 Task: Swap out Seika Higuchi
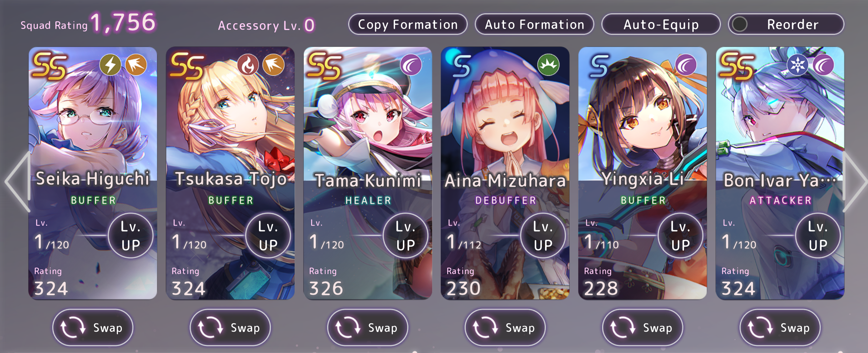(93, 328)
